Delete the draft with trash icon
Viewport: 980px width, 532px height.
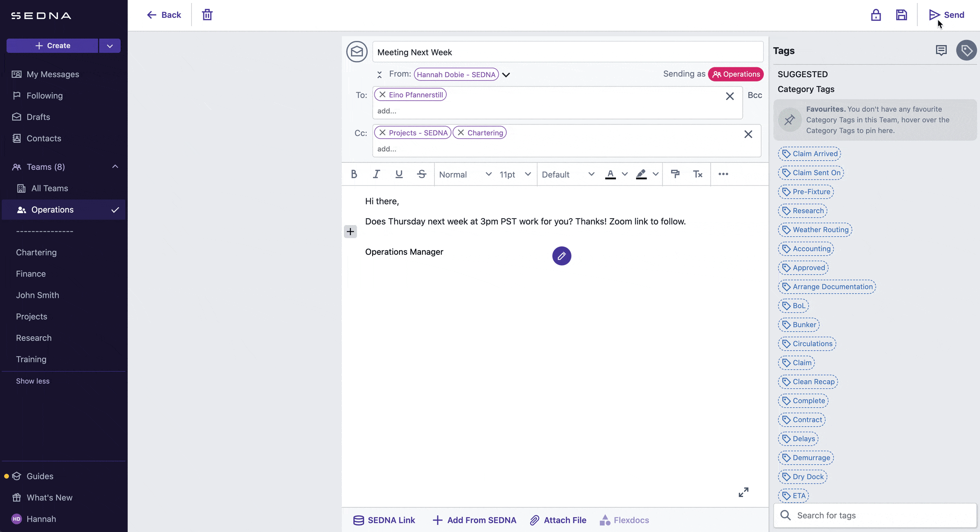click(x=207, y=15)
